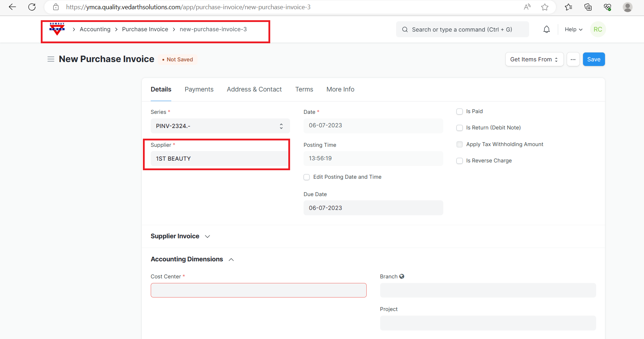
Task: Click the Bombay YMCA home logo
Action: point(57,29)
